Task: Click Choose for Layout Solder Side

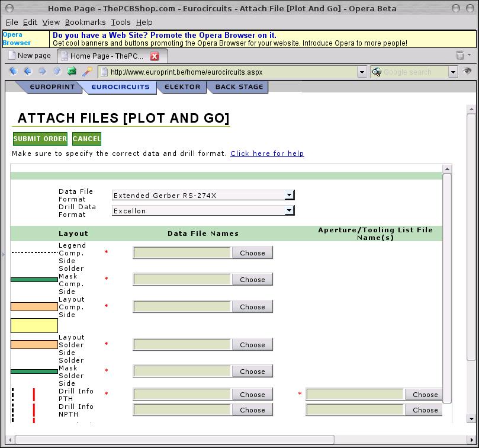Action: coord(252,345)
